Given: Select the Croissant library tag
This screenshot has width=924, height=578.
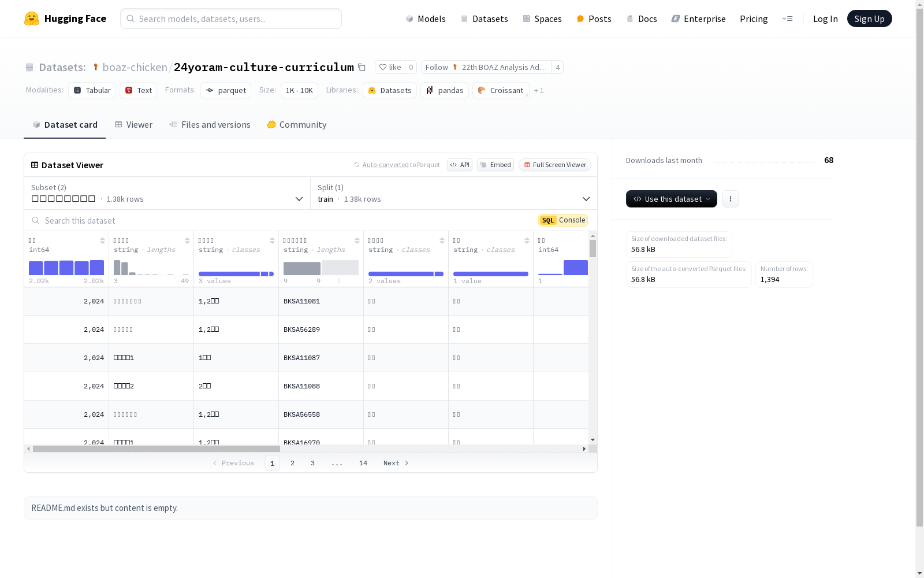Looking at the screenshot, I should point(501,90).
